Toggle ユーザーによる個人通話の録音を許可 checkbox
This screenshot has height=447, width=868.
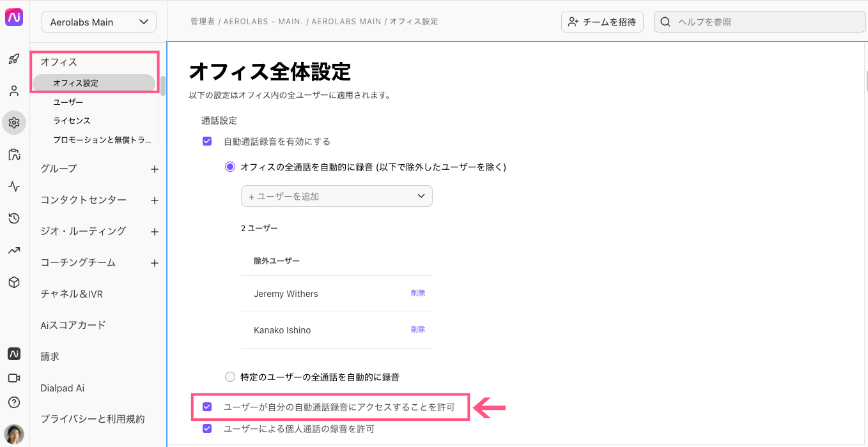pos(207,428)
